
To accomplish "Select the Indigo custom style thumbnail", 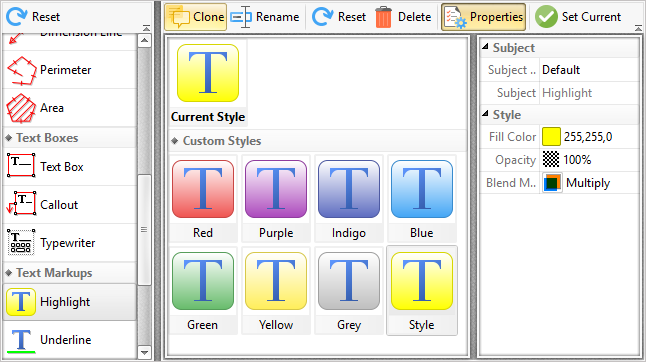I will click(349, 199).
